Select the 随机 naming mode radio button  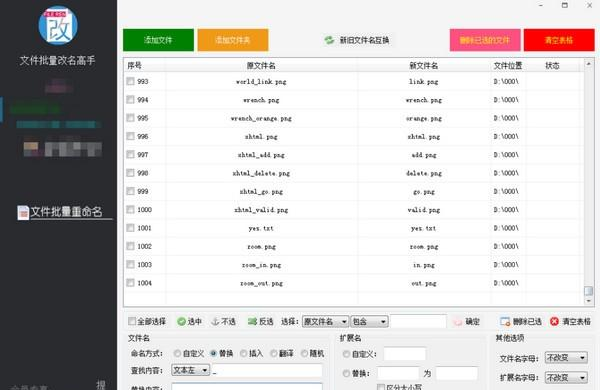(304, 353)
